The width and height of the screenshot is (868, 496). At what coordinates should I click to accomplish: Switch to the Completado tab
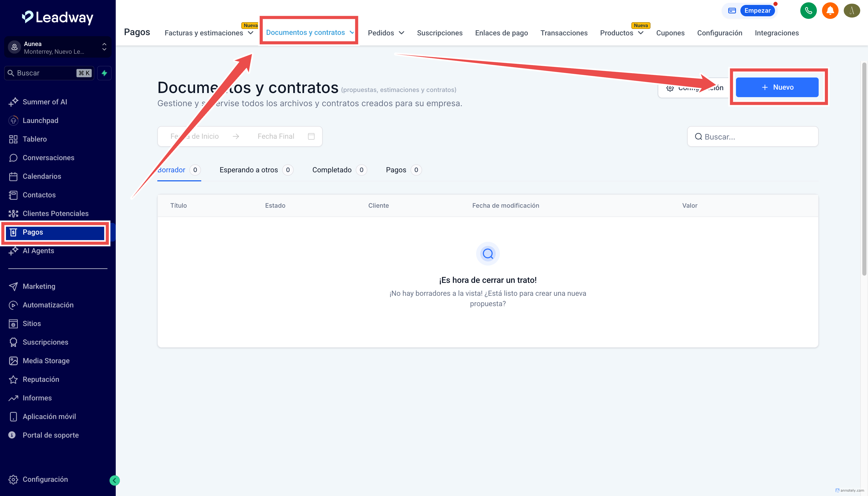(x=332, y=170)
